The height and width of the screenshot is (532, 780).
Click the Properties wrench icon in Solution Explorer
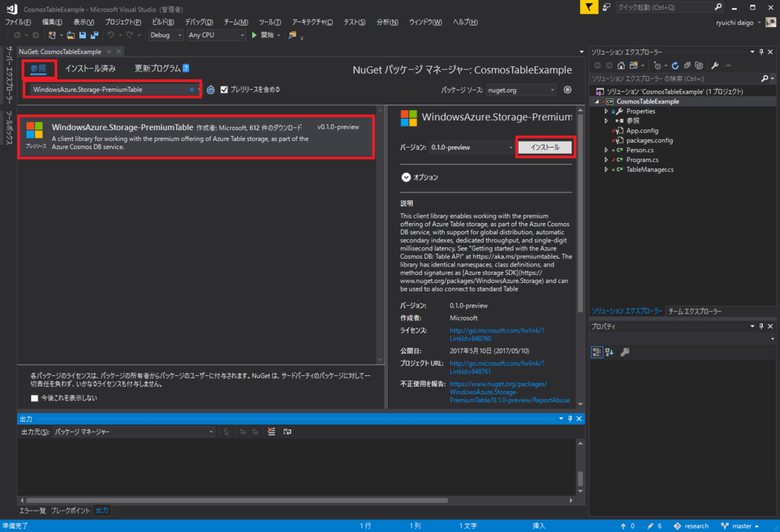714,65
